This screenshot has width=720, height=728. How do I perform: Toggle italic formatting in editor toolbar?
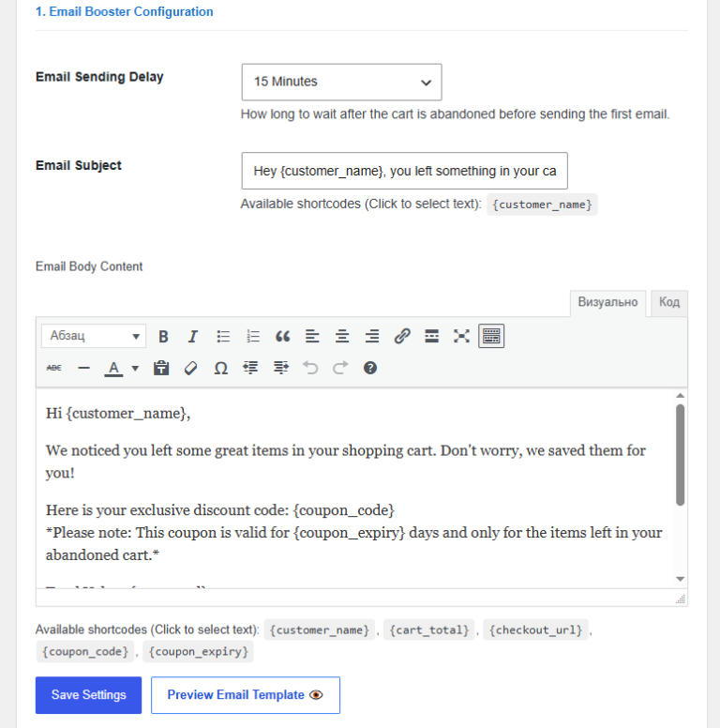193,336
